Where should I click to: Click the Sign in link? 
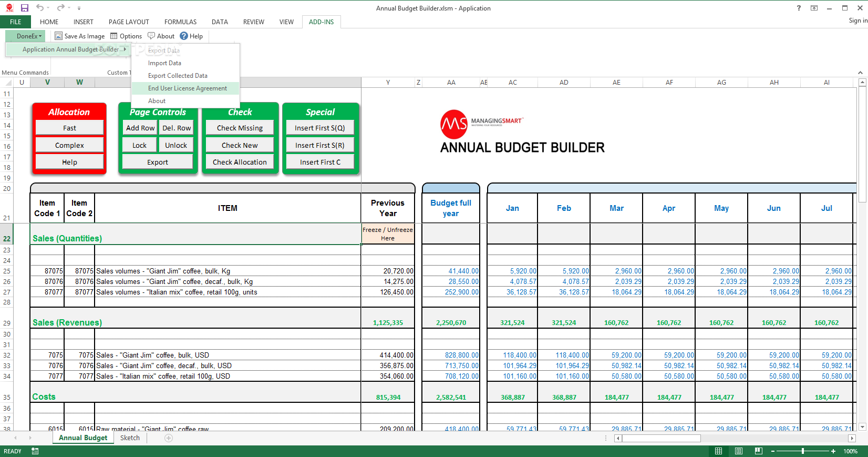[857, 21]
